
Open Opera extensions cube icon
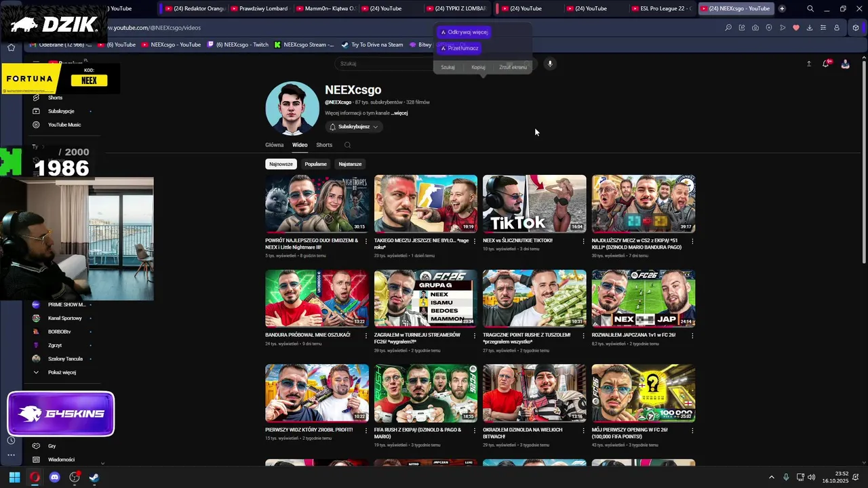856,28
